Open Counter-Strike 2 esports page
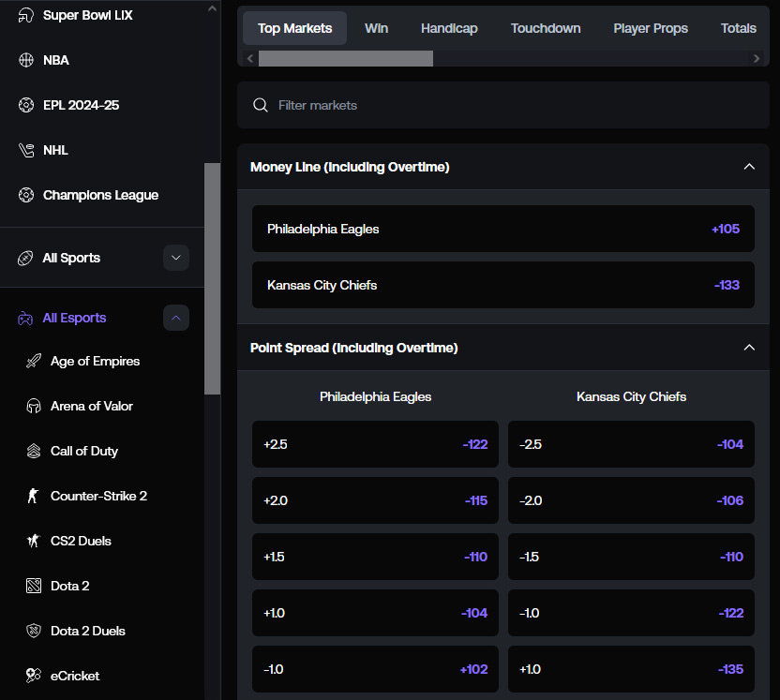Image resolution: width=780 pixels, height=700 pixels. pos(98,496)
